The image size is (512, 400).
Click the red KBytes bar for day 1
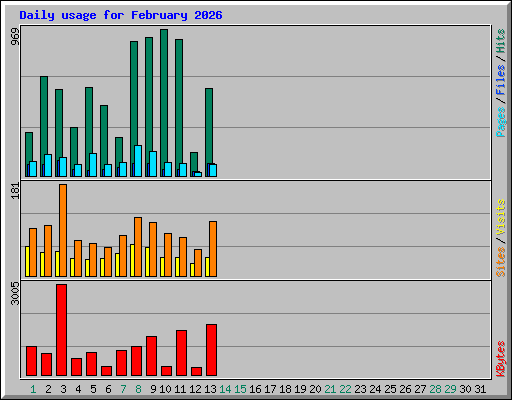click(x=31, y=361)
